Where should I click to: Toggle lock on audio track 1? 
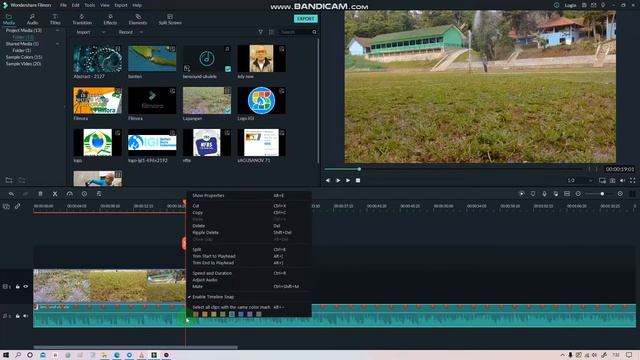[18, 316]
